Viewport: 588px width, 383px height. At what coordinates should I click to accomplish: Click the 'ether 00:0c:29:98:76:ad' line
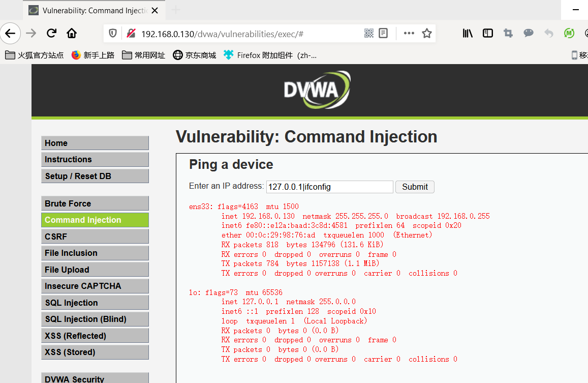(327, 235)
